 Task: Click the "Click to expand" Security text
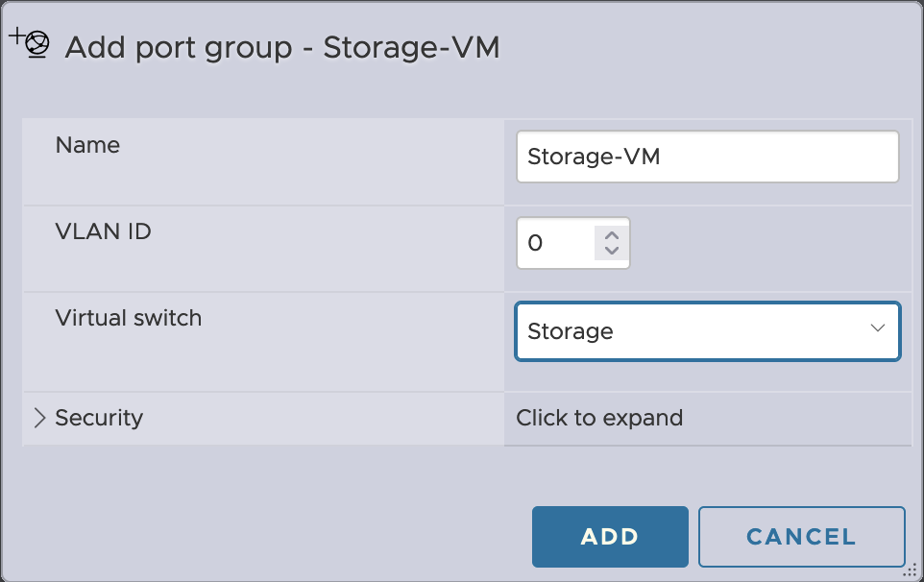coord(599,418)
